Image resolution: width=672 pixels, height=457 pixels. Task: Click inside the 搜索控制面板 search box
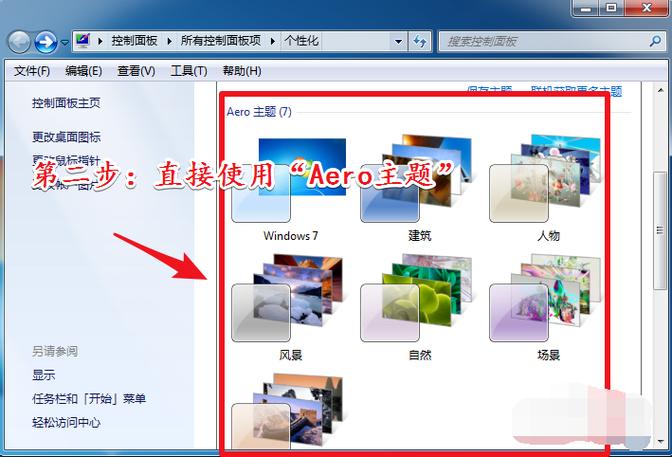pos(540,42)
